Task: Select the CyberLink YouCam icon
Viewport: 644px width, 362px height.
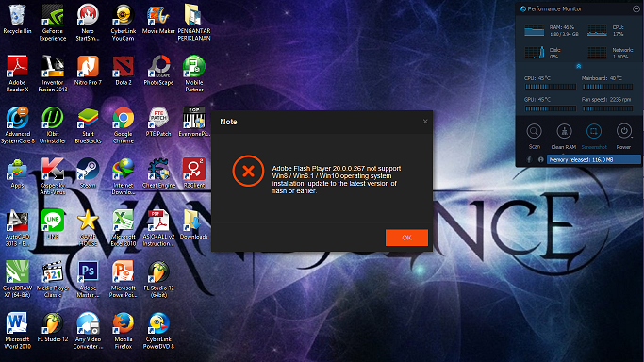Action: [124, 23]
